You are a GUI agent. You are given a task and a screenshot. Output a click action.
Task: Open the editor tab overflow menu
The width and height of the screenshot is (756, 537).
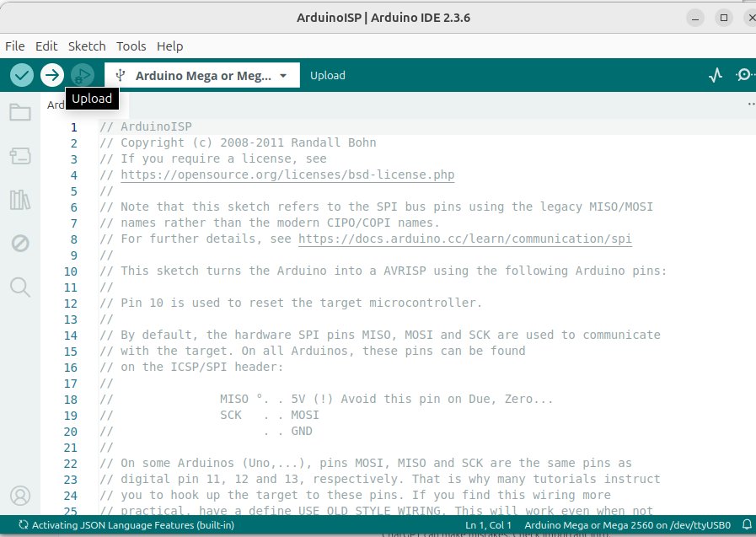pyautogui.click(x=750, y=105)
